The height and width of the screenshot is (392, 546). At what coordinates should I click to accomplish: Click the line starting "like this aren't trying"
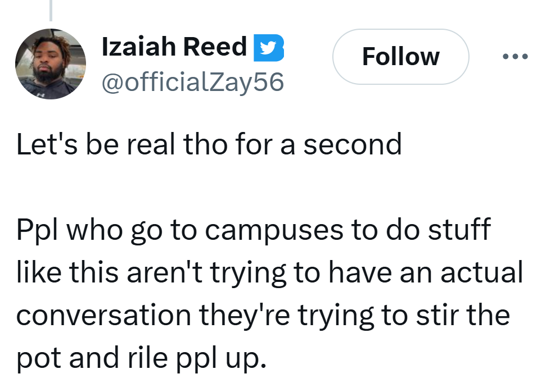pos(270,274)
